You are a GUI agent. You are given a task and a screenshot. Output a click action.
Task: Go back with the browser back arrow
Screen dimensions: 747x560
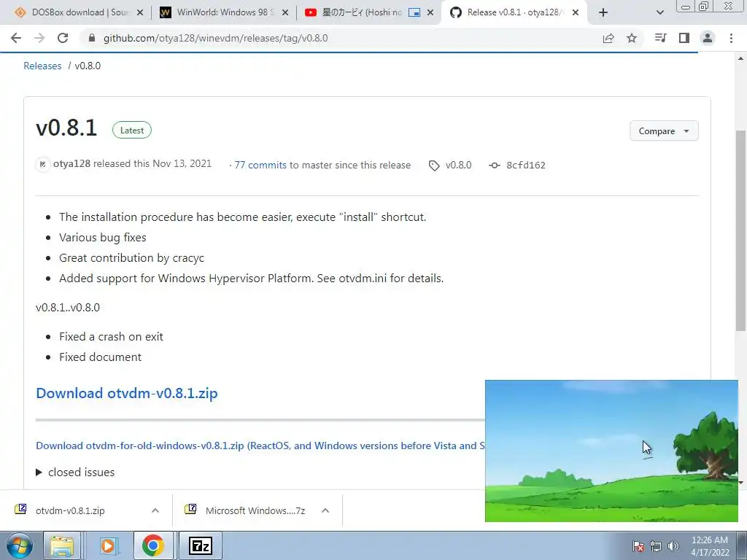coord(16,38)
